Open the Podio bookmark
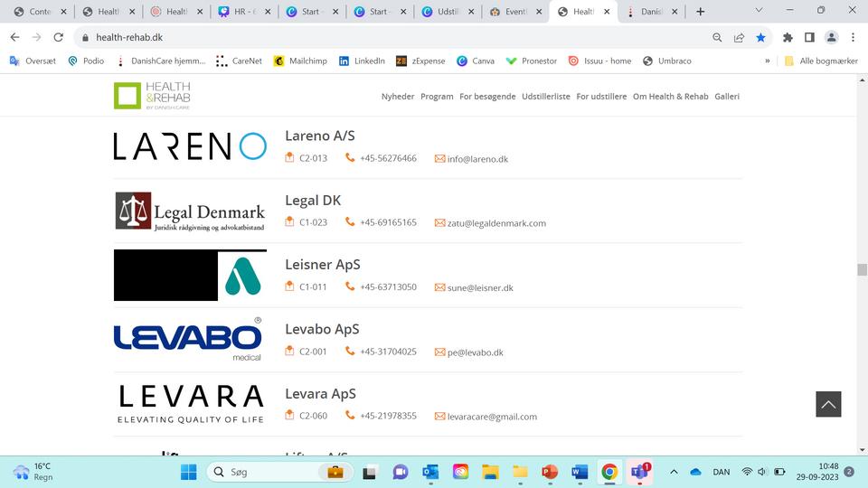Screen dimensions: 868x488 coord(86,61)
